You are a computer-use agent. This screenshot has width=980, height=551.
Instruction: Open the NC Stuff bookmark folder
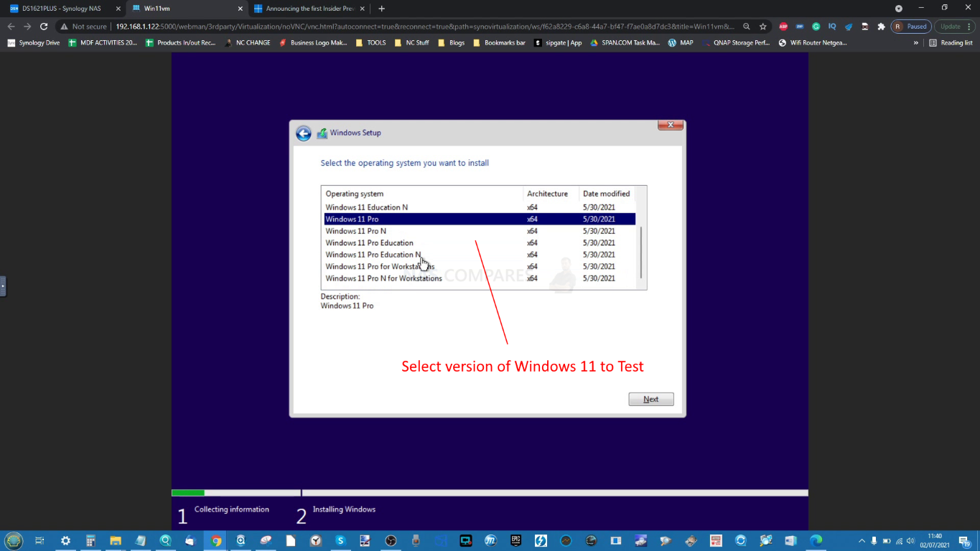click(411, 43)
